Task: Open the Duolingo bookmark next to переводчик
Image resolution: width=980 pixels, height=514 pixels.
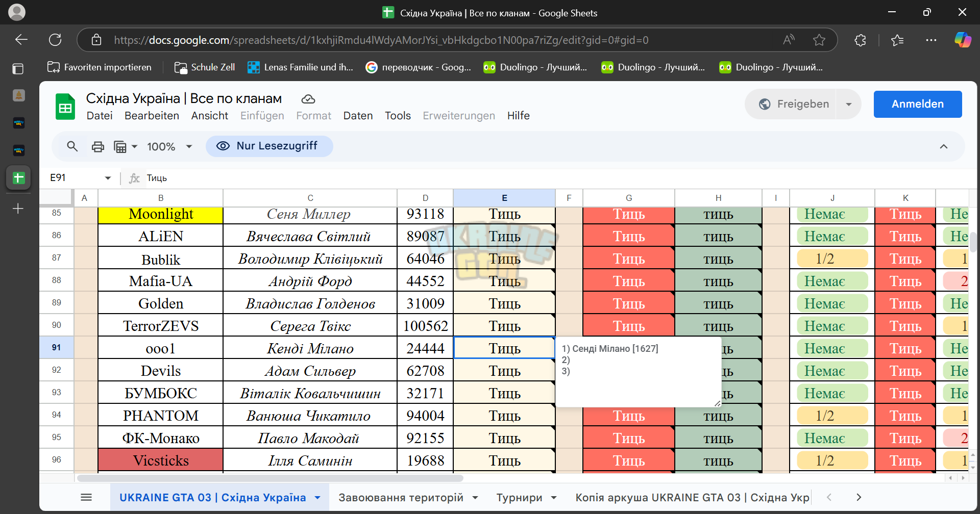Action: coord(535,67)
